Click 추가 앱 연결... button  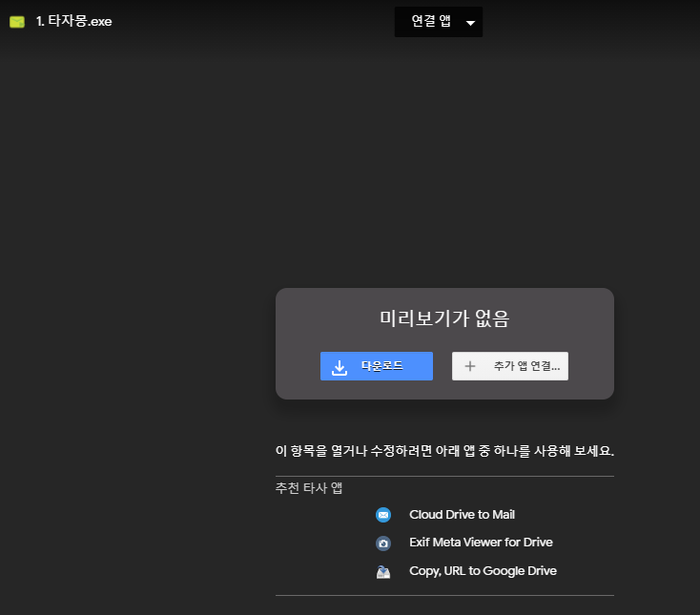point(510,366)
